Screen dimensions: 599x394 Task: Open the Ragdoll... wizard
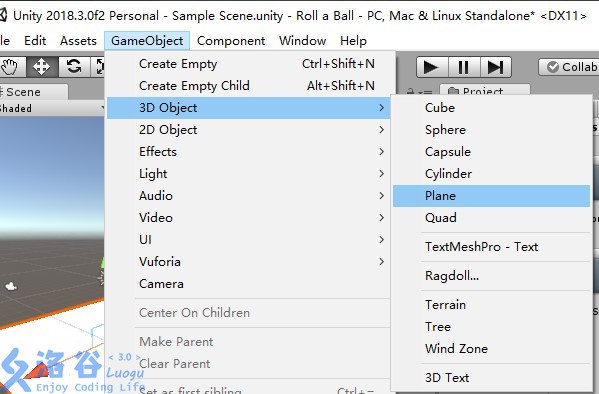(x=491, y=276)
